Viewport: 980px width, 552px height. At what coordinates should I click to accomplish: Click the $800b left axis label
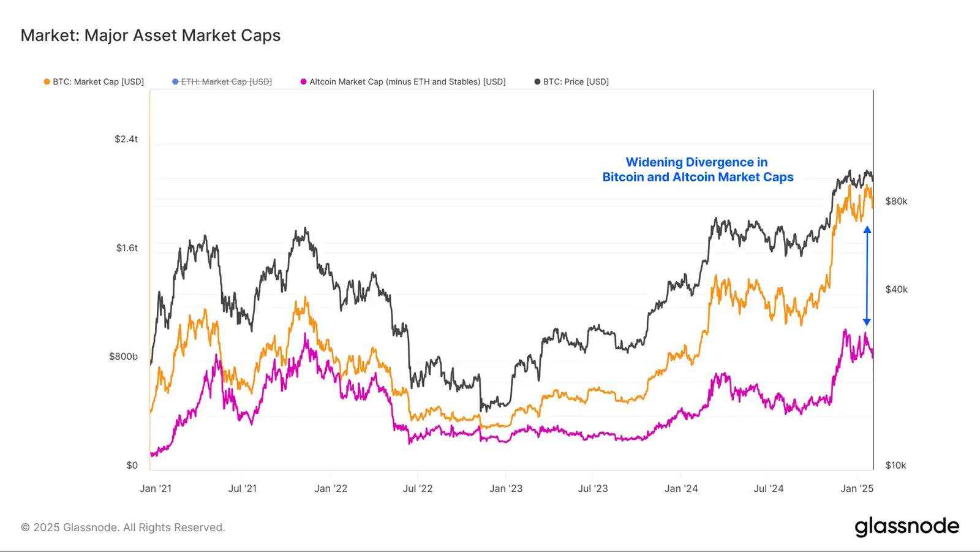(123, 357)
